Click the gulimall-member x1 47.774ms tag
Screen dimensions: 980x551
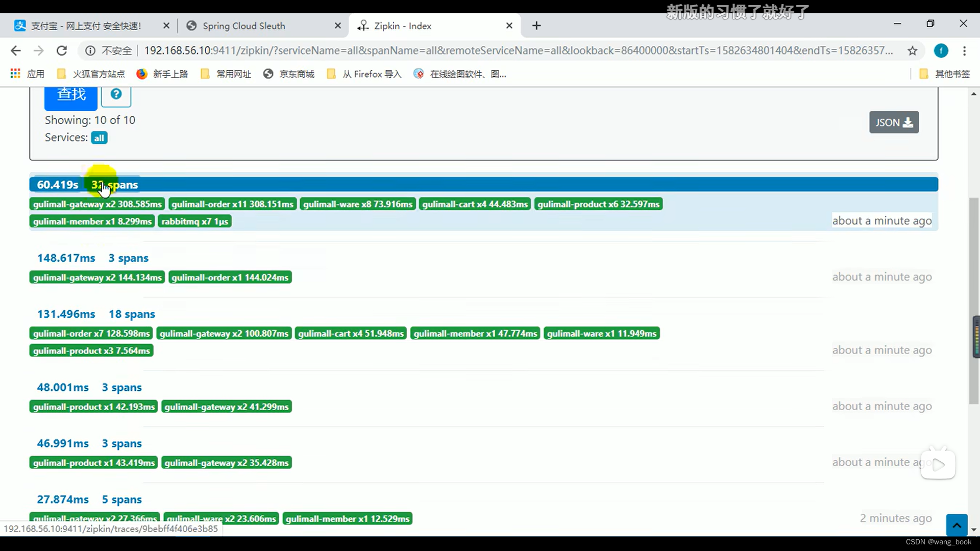(475, 334)
